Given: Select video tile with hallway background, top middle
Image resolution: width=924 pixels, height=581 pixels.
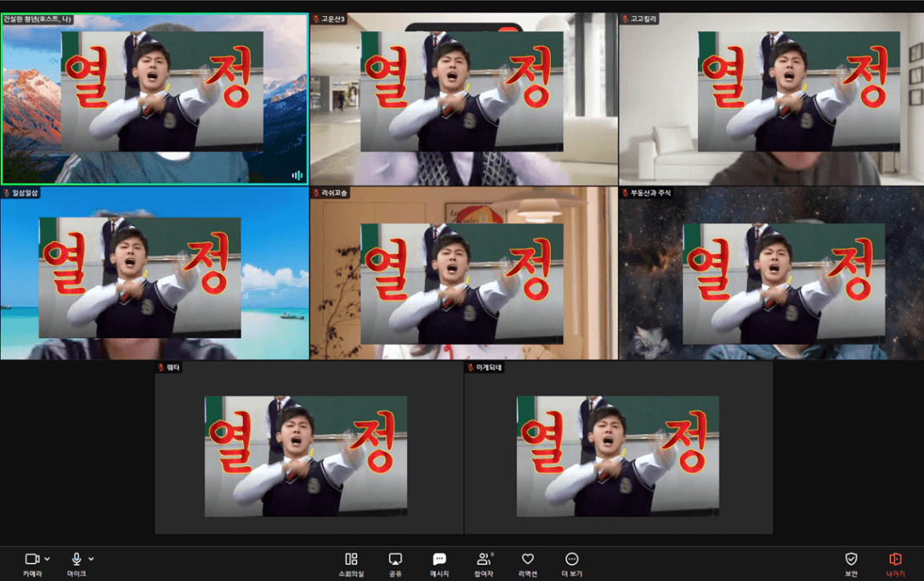Looking at the screenshot, I should tap(464, 99).
